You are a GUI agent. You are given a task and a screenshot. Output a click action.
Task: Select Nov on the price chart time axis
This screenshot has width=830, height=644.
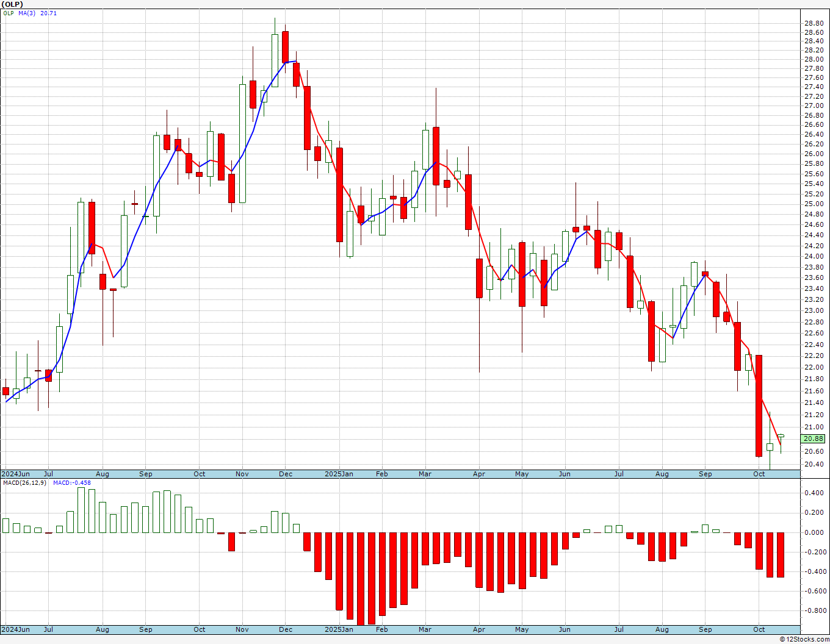tap(242, 474)
